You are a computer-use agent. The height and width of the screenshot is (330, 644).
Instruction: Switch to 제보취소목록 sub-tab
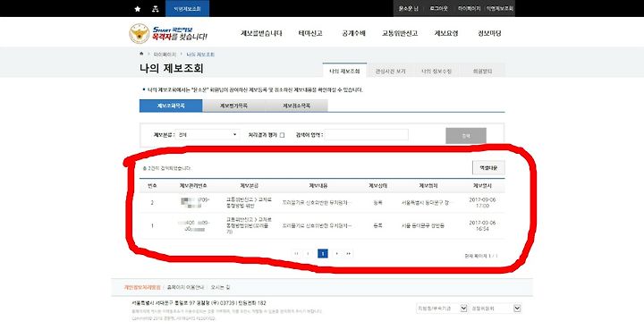pos(297,106)
